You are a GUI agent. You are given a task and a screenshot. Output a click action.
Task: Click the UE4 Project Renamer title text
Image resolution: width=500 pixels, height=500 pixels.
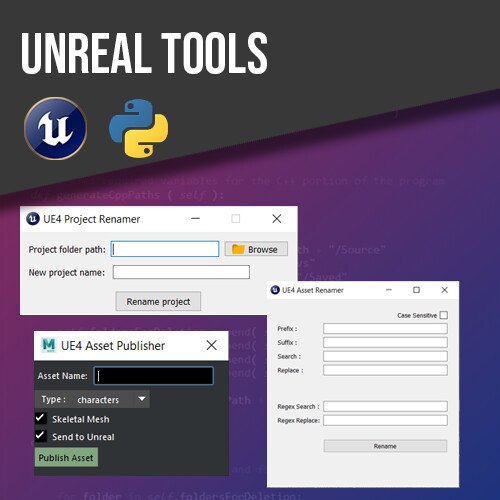coord(92,219)
